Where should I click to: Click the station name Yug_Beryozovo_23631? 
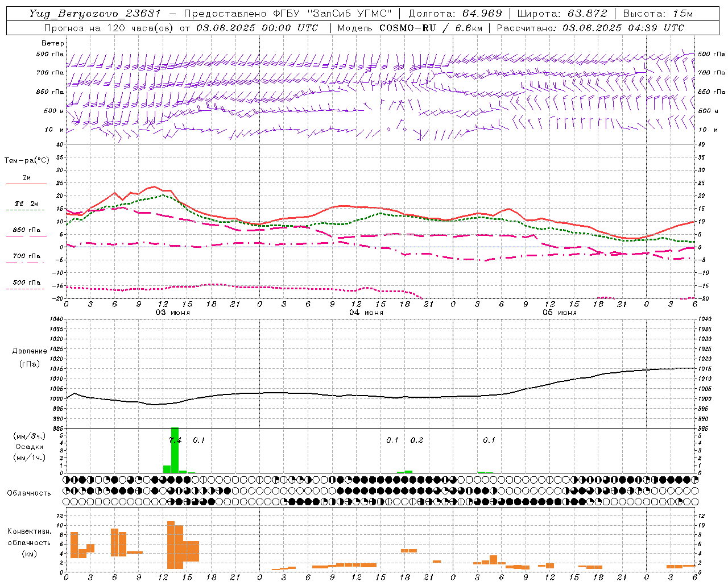coord(95,14)
